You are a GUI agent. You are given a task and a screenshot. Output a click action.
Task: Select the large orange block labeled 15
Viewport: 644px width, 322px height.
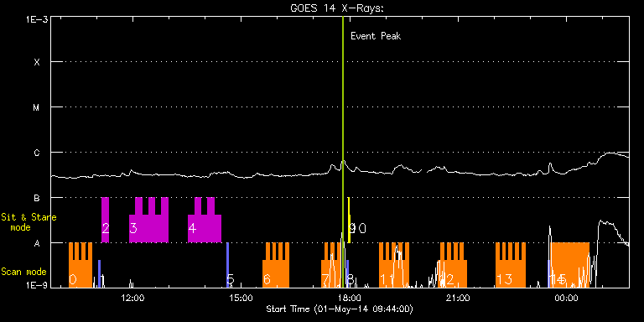[x=570, y=265]
